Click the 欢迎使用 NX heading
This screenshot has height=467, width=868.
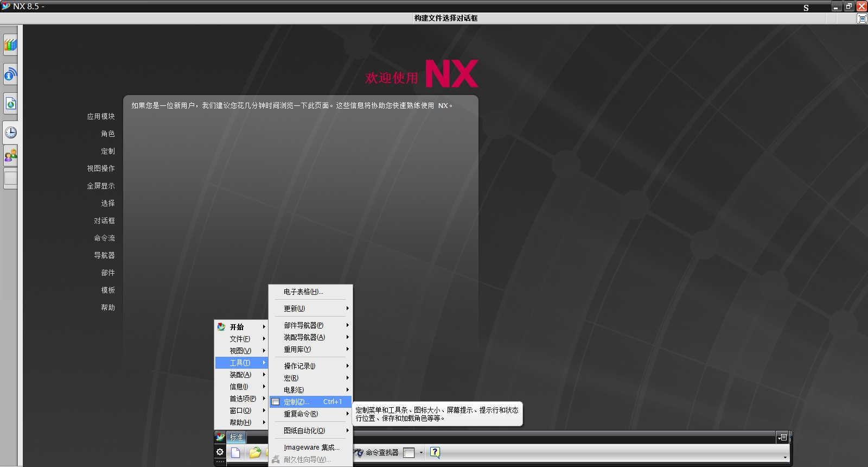[422, 74]
